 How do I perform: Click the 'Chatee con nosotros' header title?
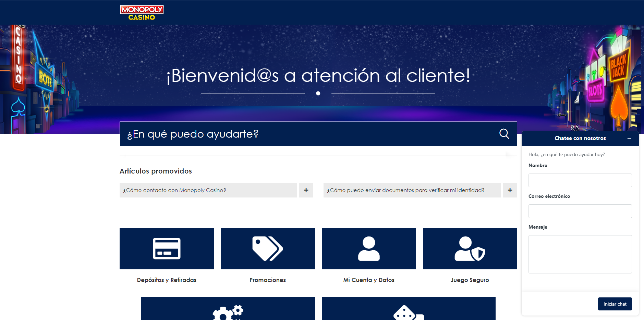click(x=580, y=138)
